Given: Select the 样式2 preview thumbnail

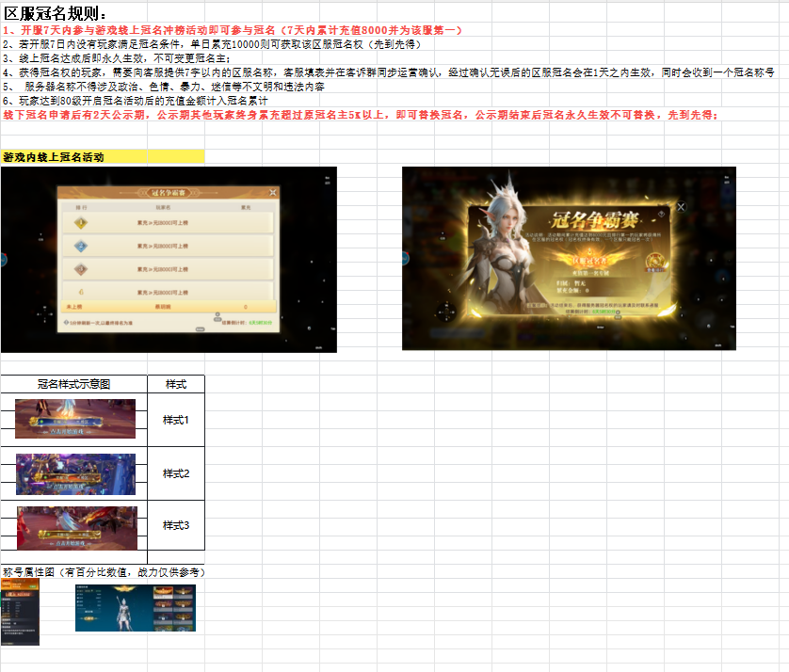Looking at the screenshot, I should [75, 474].
